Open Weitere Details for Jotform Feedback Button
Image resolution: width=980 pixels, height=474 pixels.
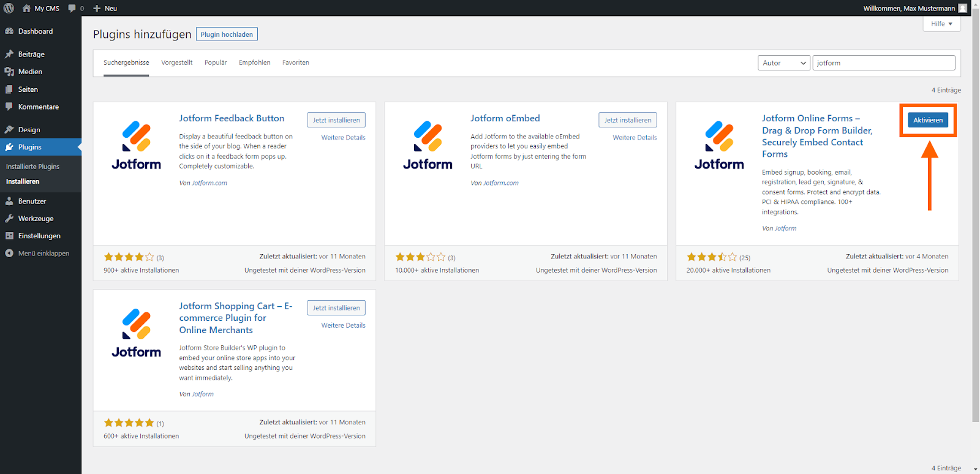[344, 138]
